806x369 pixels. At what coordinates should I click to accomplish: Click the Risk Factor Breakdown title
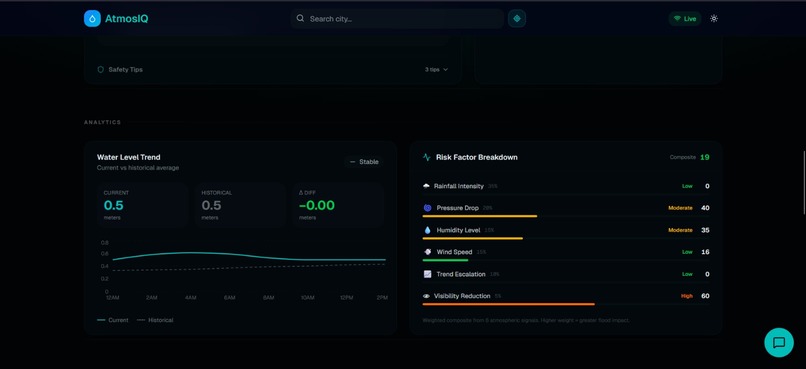pos(477,157)
